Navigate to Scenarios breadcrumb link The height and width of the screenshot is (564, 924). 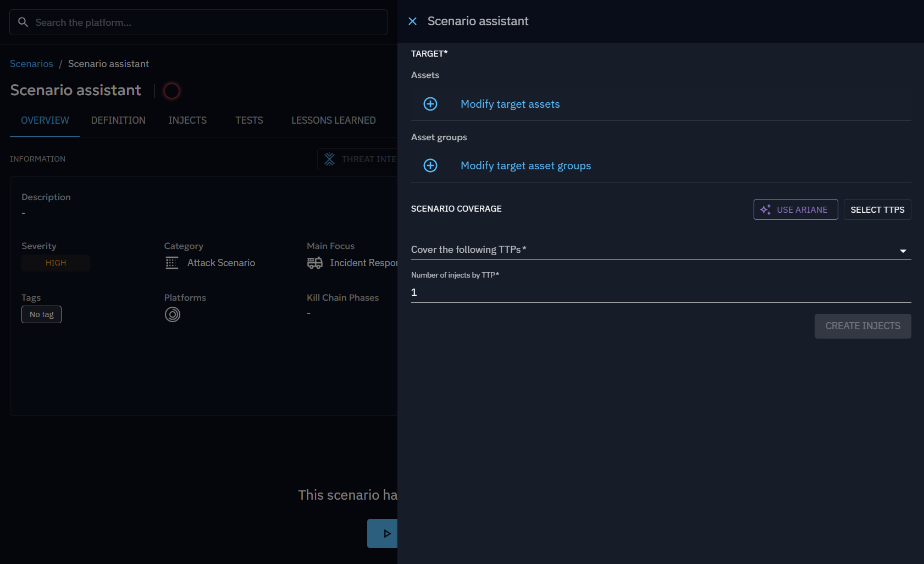coord(31,64)
